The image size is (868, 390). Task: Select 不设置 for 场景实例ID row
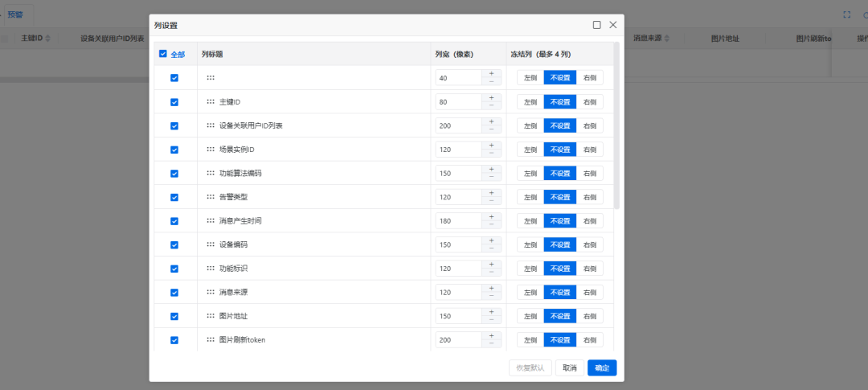pos(560,150)
